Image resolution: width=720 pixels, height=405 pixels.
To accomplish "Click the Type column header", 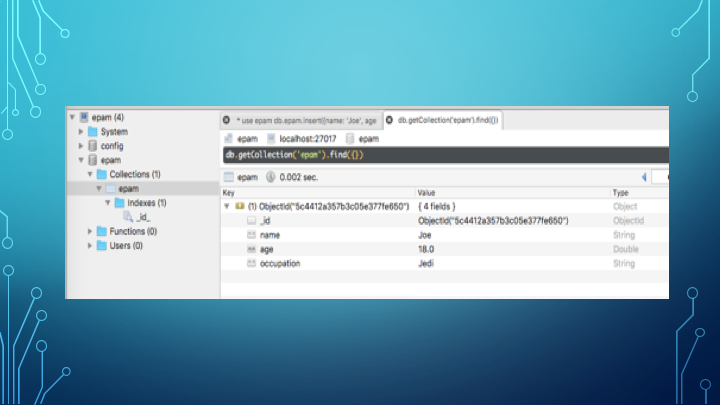I will pos(640,193).
